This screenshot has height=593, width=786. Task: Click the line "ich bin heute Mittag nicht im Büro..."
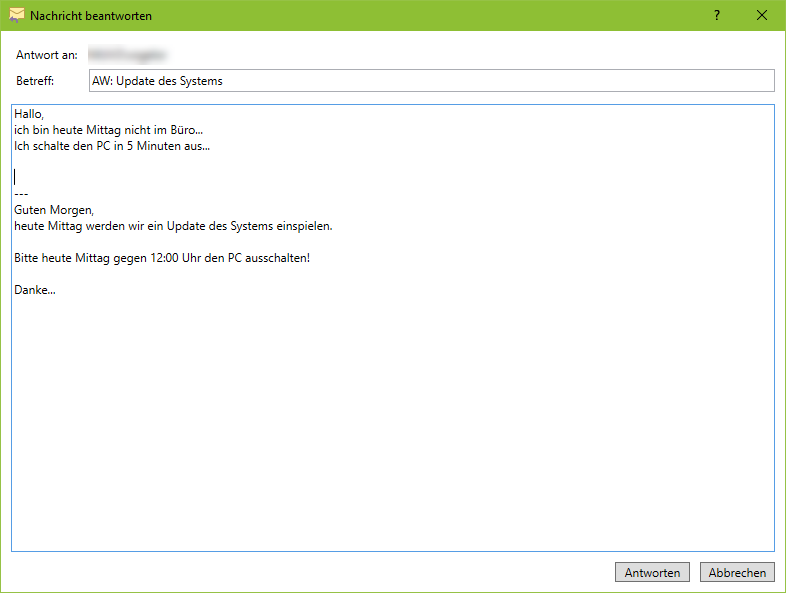[x=108, y=130]
